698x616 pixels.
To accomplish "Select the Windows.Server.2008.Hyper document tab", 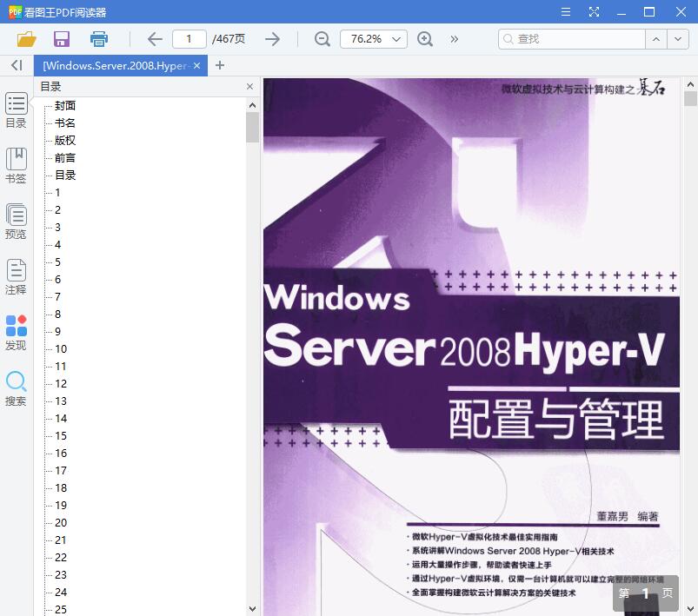I will point(115,66).
